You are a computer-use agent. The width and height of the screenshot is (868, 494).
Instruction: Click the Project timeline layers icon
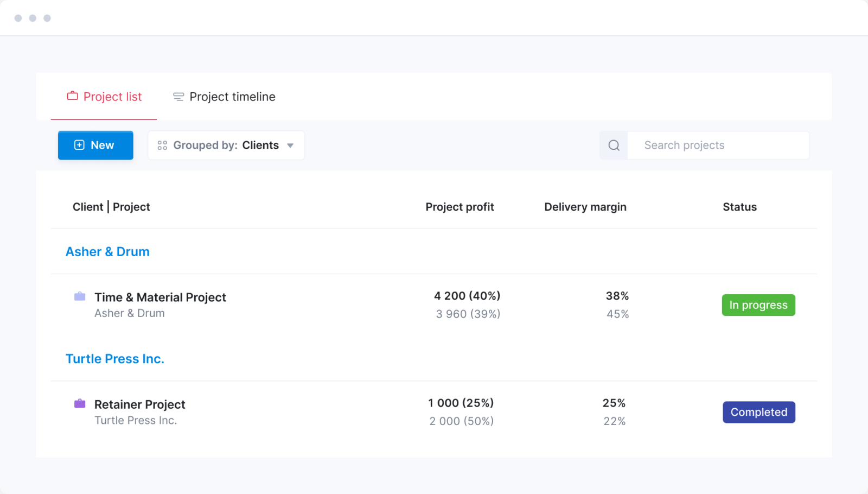pyautogui.click(x=178, y=96)
